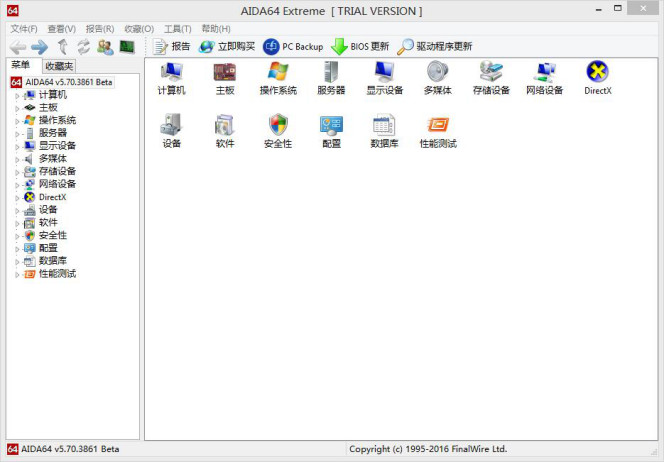The image size is (664, 462).
Task: Select 配置 in the left tree
Action: point(48,248)
